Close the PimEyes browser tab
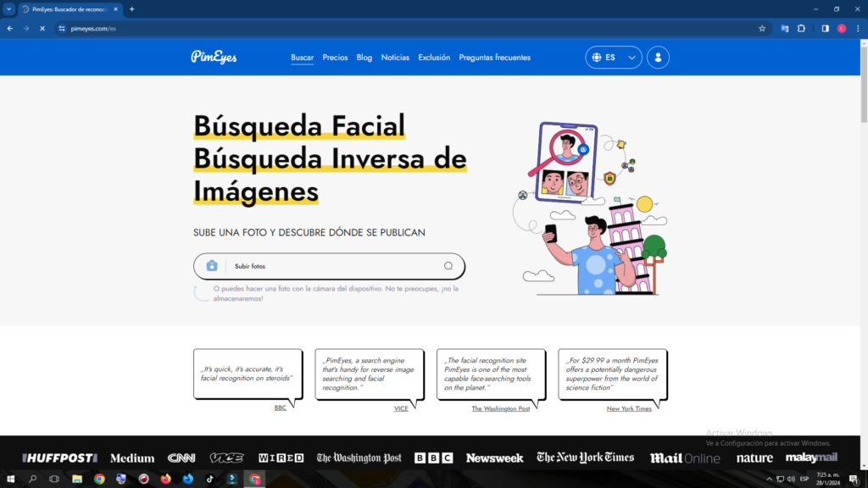The image size is (868, 488). coord(115,9)
